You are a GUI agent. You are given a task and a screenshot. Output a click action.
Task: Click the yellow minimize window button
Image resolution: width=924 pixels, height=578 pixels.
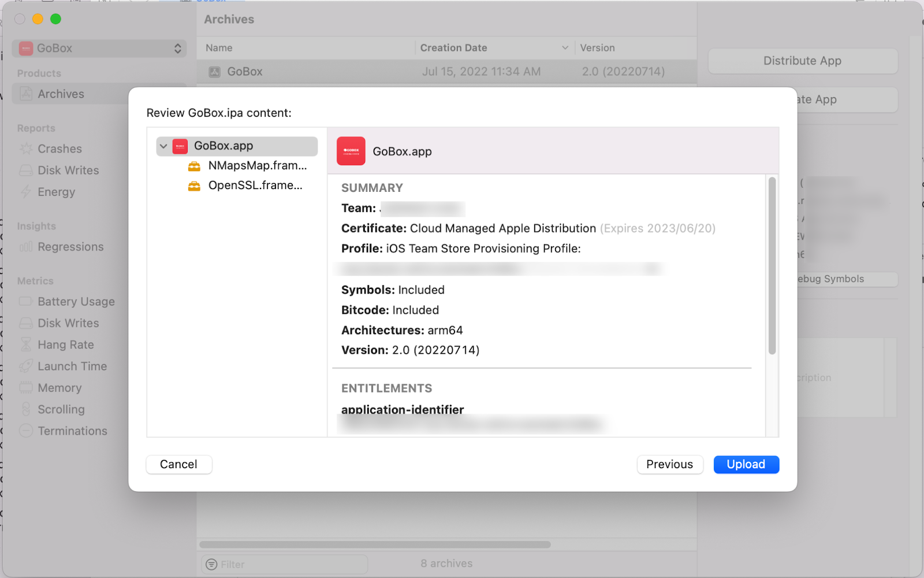tap(38, 19)
